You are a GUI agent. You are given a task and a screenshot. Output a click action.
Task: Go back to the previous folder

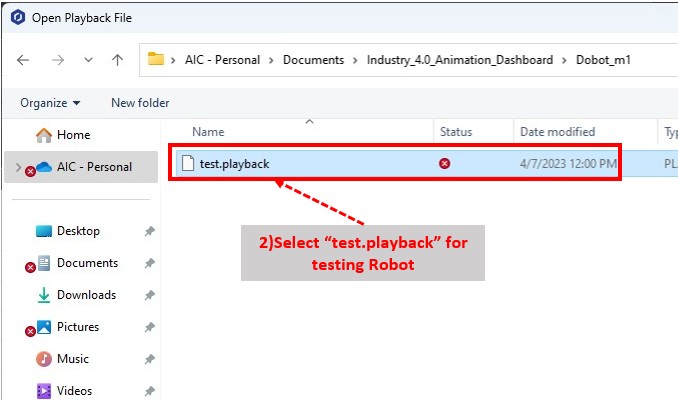23,60
